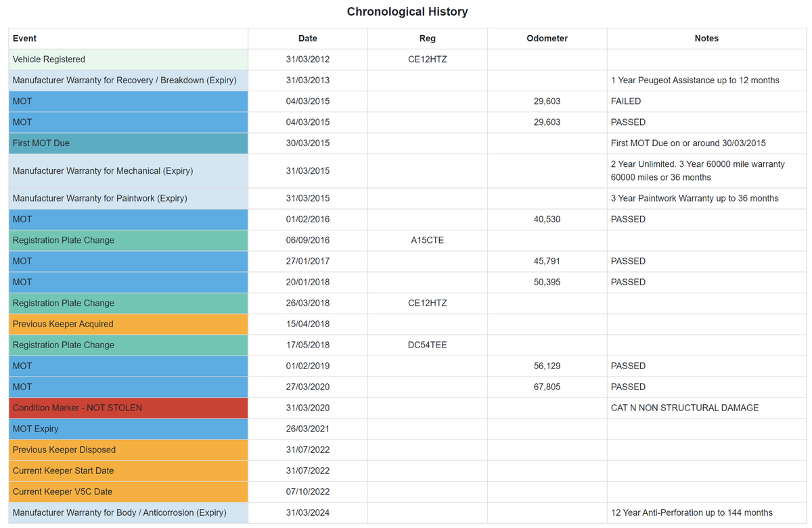Click the MOT Expiry event cell
Viewport: 812px width, 528px height.
click(x=128, y=429)
